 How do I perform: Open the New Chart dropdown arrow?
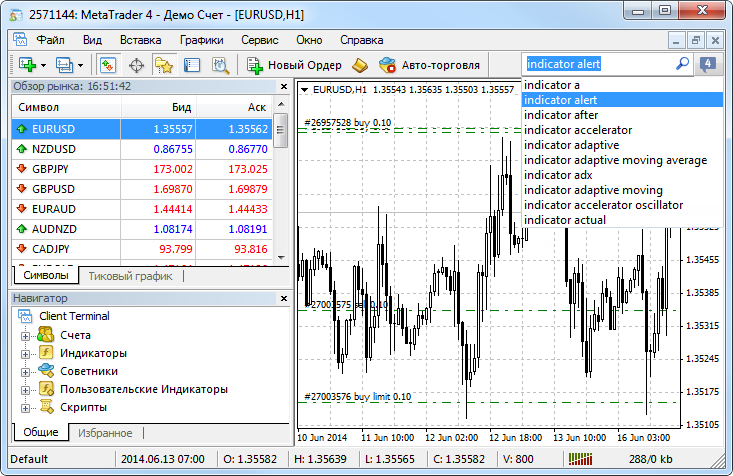point(43,65)
